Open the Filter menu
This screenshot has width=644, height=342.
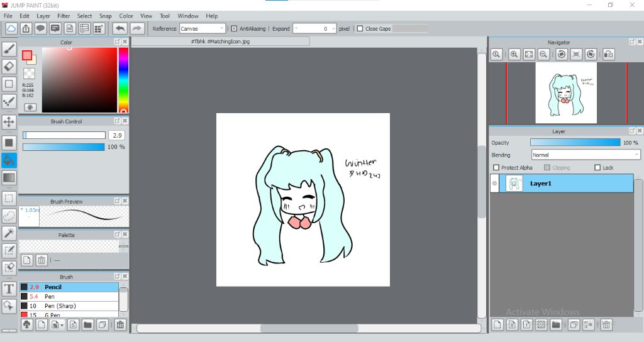click(64, 16)
